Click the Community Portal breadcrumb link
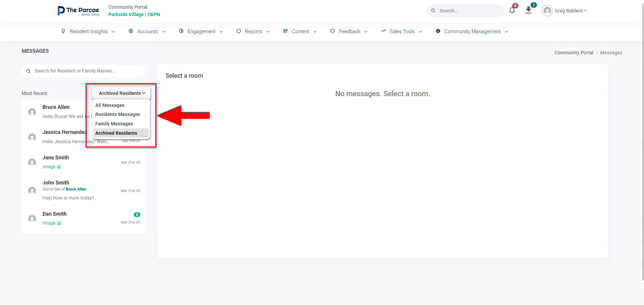Image resolution: width=644 pixels, height=305 pixels. click(574, 53)
